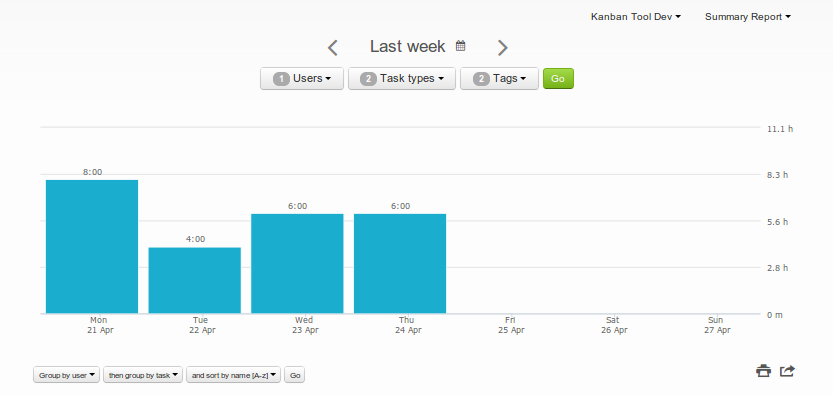
Task: Click the share/export report icon
Action: (x=787, y=371)
